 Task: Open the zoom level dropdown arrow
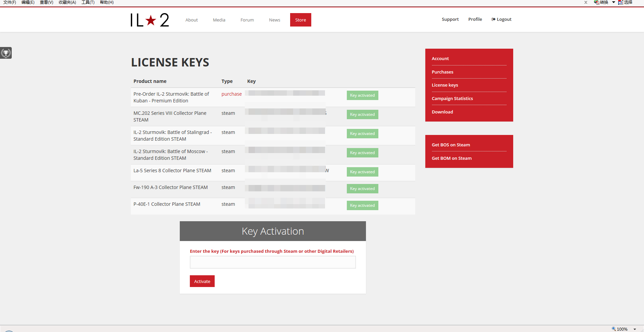(x=635, y=329)
